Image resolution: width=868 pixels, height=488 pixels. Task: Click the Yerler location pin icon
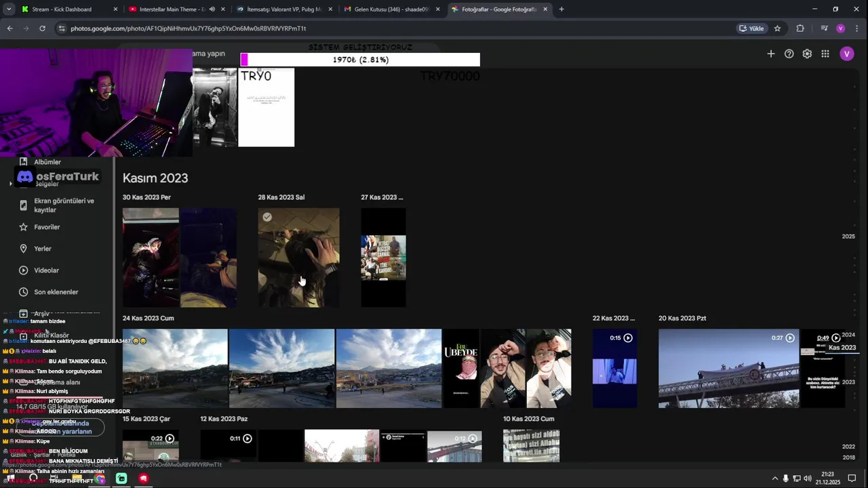click(x=23, y=249)
